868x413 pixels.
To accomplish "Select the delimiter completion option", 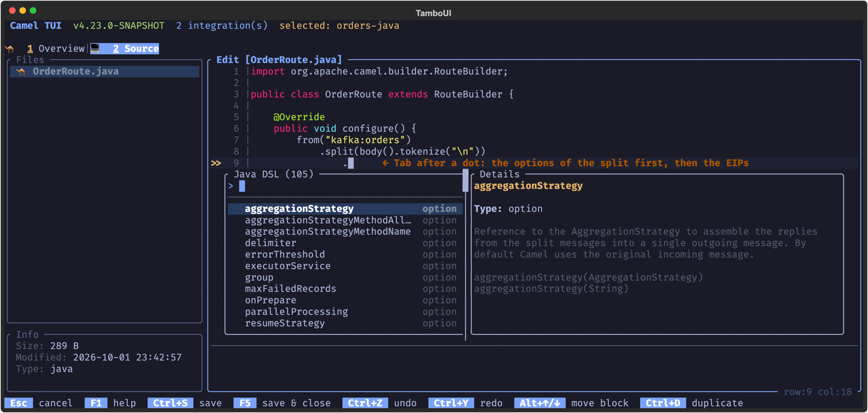I will [346, 243].
